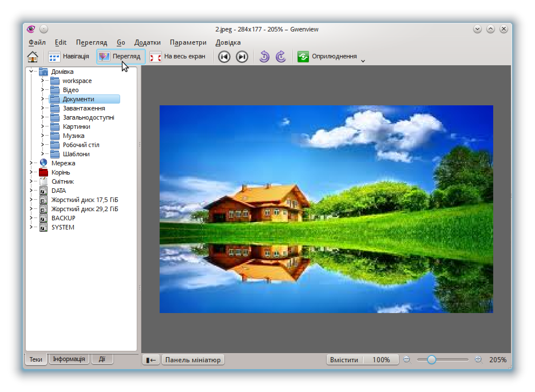Expand the Мережа tree node
This screenshot has width=535, height=392.
click(x=31, y=163)
